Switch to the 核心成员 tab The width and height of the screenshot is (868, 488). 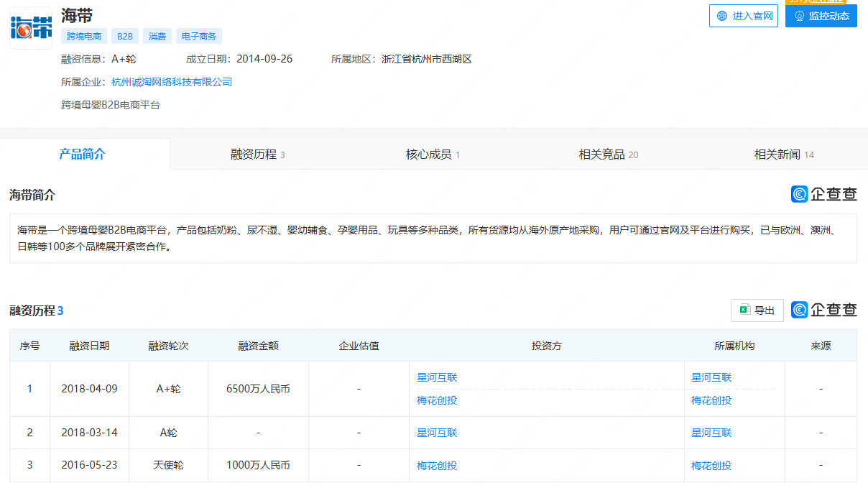pos(433,155)
